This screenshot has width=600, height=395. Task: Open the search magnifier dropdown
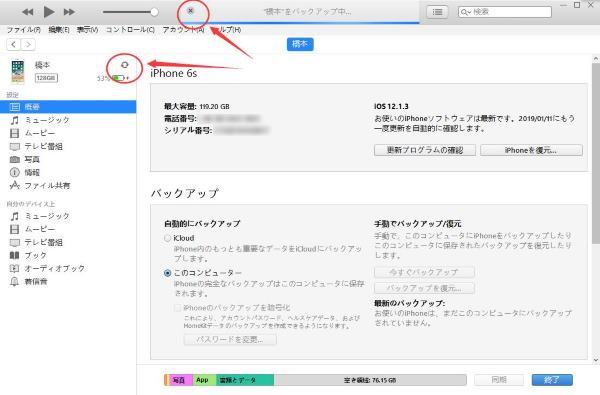click(x=466, y=12)
